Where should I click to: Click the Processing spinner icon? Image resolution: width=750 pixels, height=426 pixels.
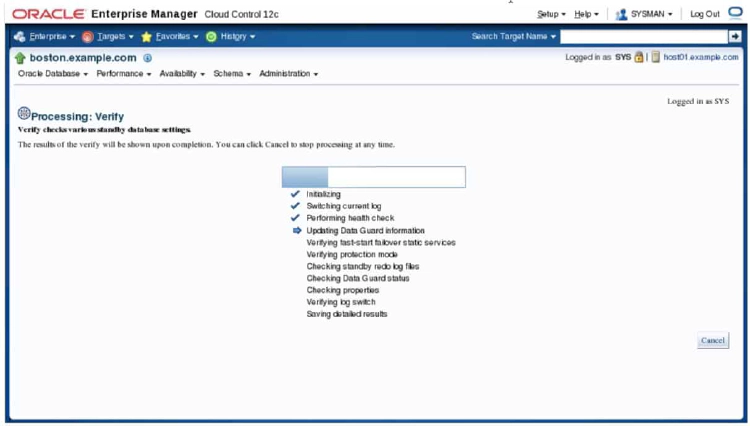24,113
